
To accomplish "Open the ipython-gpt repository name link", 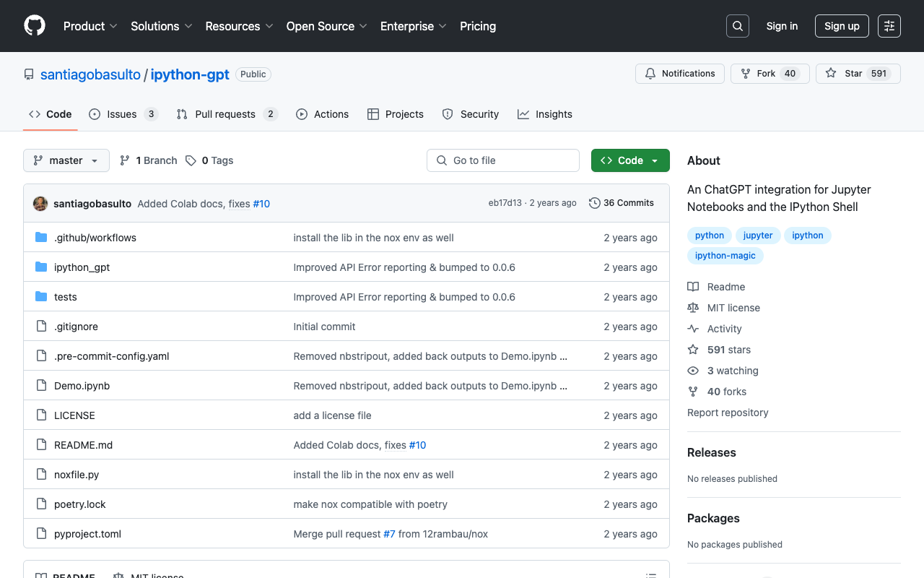I will (x=190, y=74).
